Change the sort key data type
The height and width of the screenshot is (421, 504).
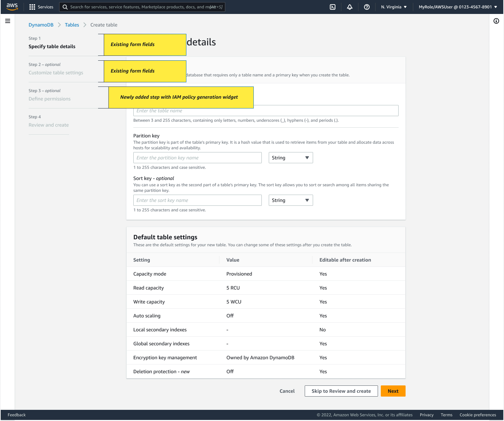(x=291, y=200)
